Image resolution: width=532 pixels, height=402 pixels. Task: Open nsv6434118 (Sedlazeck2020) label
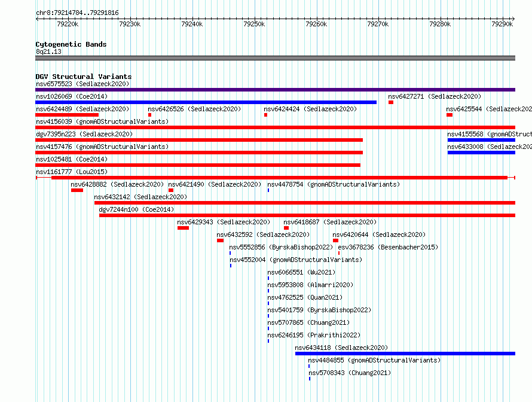(341, 348)
